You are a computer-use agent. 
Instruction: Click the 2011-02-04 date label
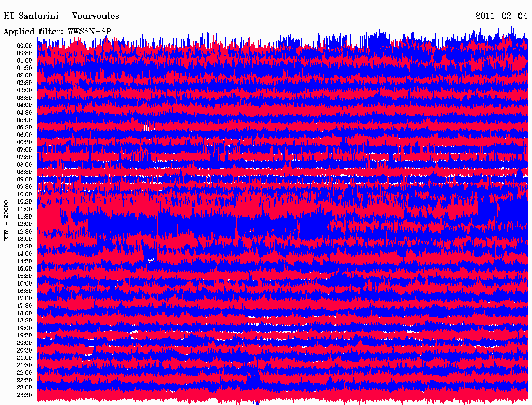[501, 16]
